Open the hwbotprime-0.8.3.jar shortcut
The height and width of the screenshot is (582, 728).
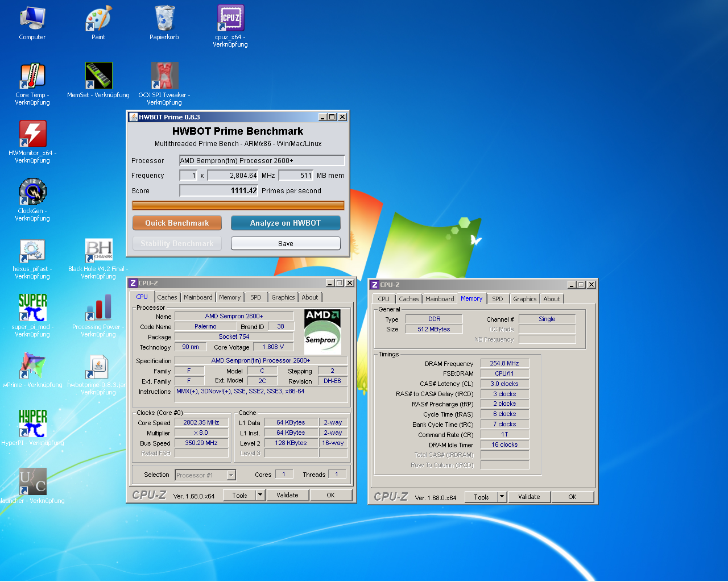(x=98, y=374)
